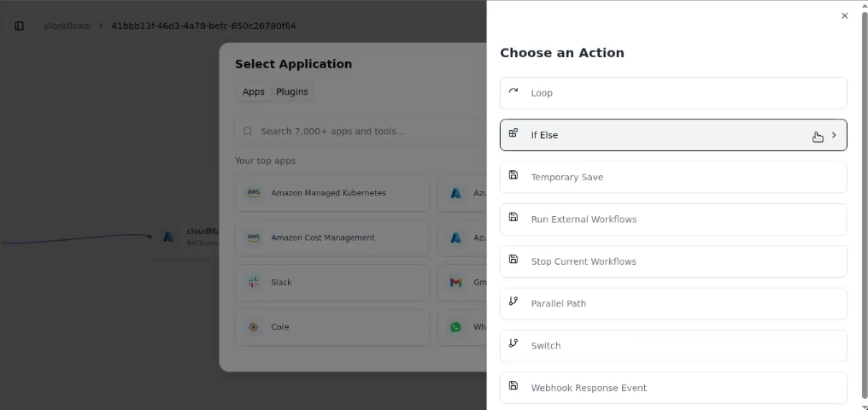This screenshot has width=868, height=410.
Task: Open the Workflows breadcrumb link
Action: pyautogui.click(x=67, y=26)
